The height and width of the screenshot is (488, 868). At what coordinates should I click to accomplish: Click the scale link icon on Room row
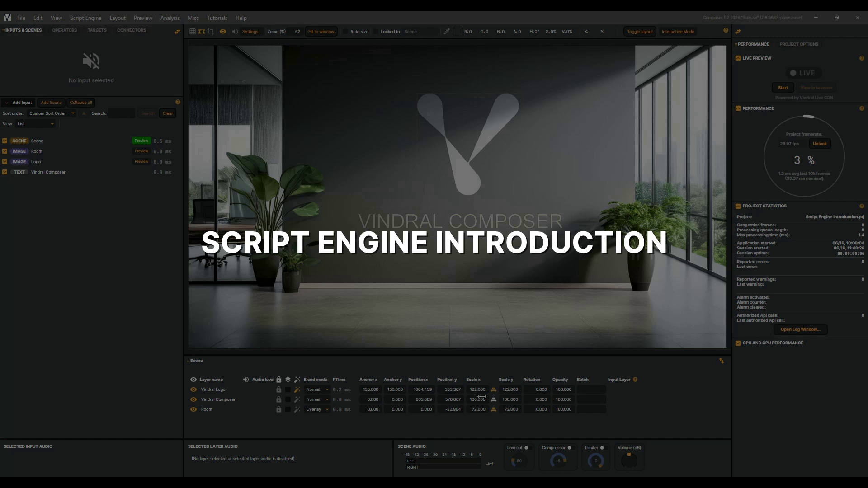(x=493, y=409)
